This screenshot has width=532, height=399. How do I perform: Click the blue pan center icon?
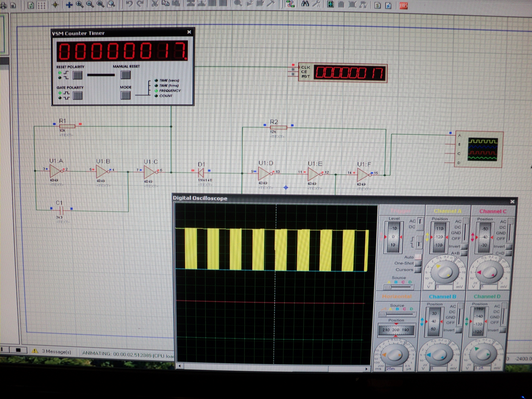tap(69, 5)
